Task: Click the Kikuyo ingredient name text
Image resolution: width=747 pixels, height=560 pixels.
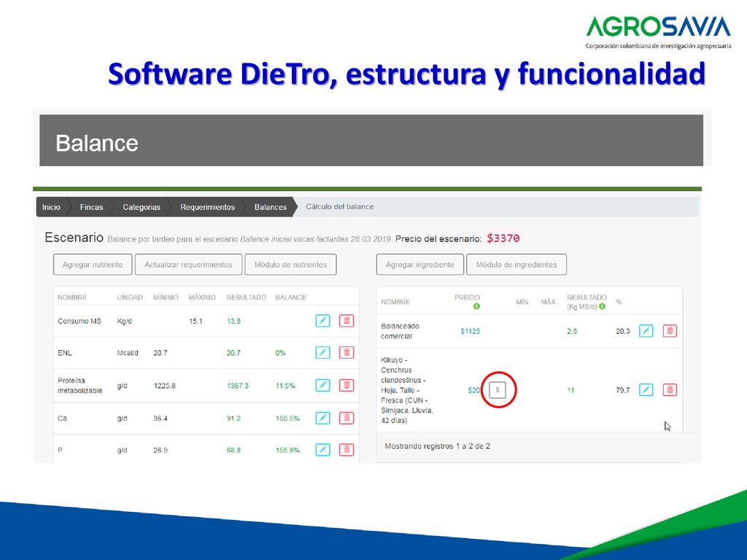Action: click(407, 390)
